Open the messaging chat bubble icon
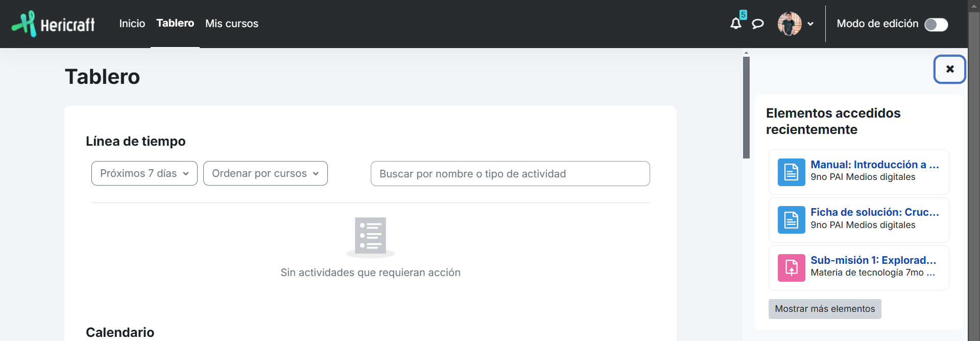The width and height of the screenshot is (980, 341). click(x=758, y=24)
